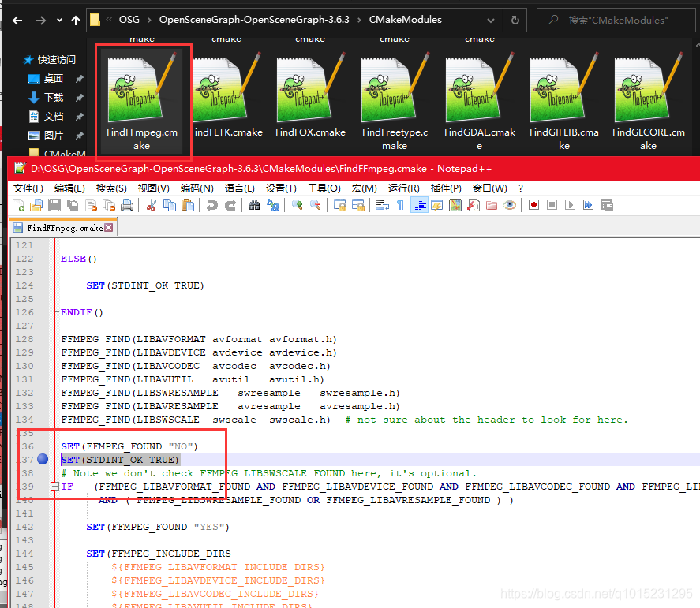Image resolution: width=700 pixels, height=608 pixels.
Task: Toggle show all characters pilcrow icon
Action: point(400,205)
